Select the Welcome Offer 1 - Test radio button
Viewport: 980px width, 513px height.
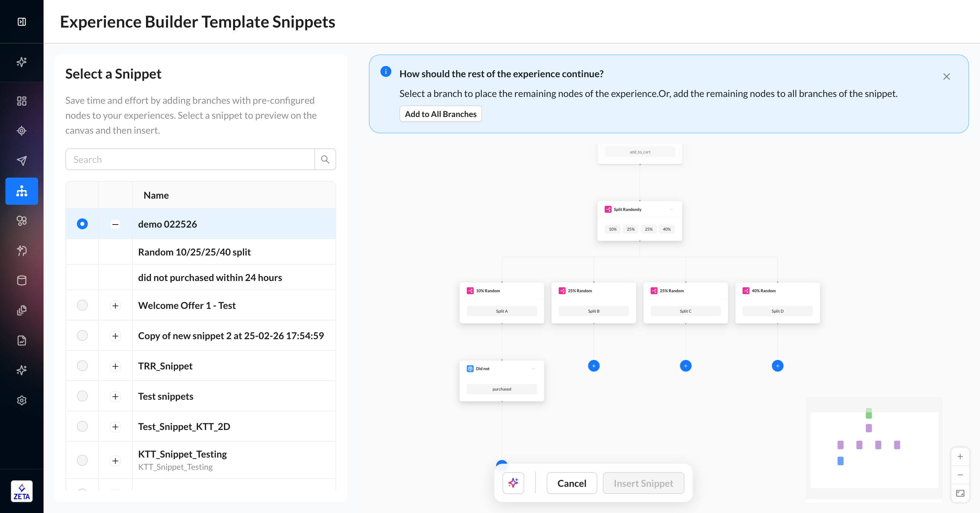82,305
